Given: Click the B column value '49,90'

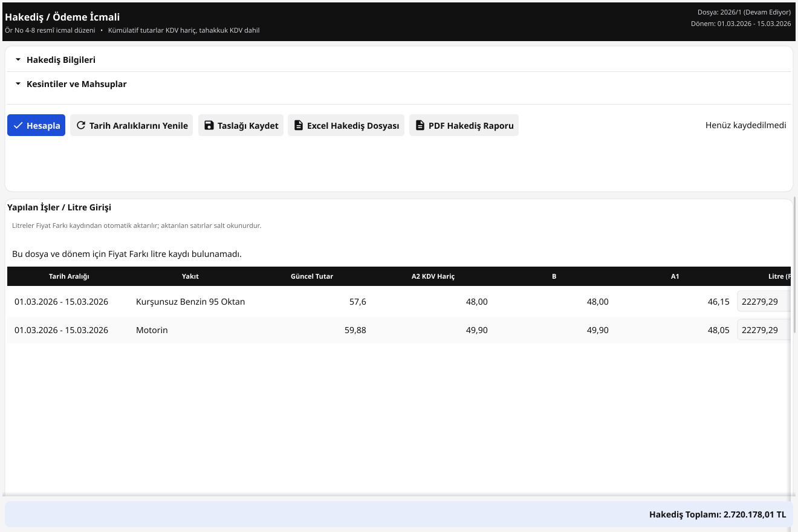Looking at the screenshot, I should 597,330.
